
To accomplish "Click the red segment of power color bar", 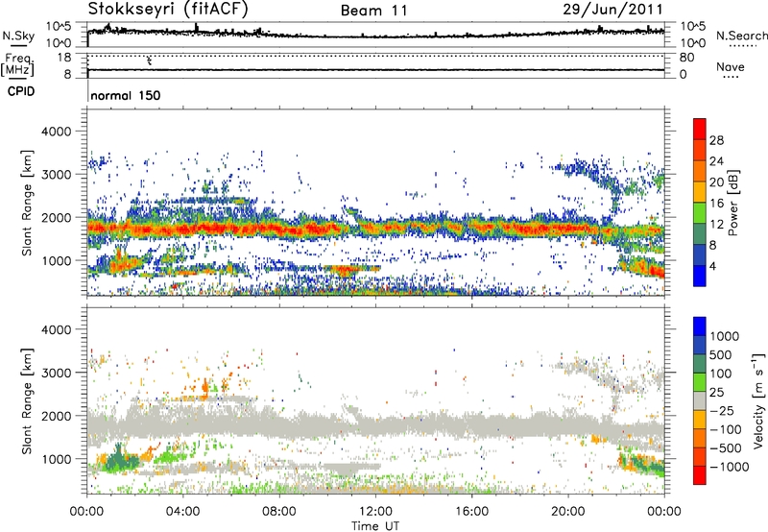I will pos(700,129).
